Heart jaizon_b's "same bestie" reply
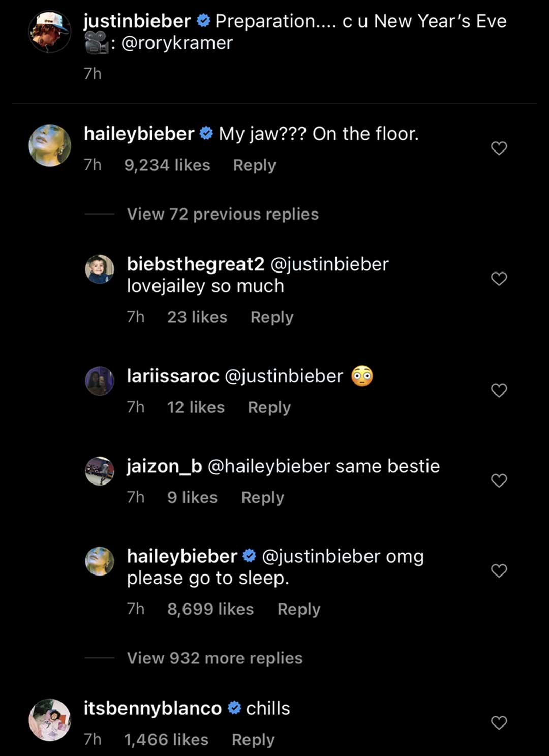This screenshot has height=756, width=549. tap(499, 480)
